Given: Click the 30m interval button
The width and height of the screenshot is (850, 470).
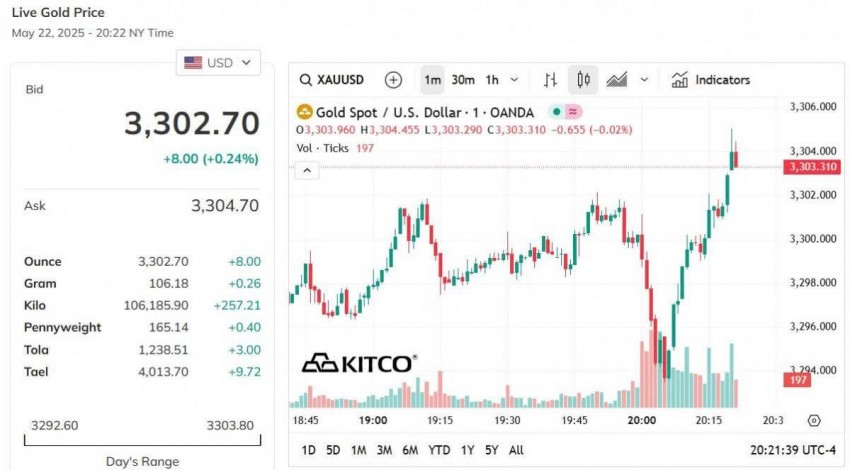Looking at the screenshot, I should [x=463, y=80].
